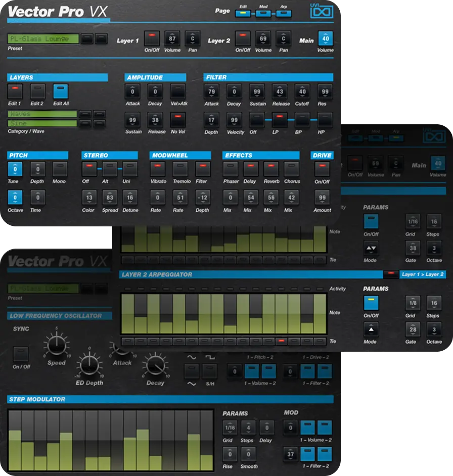Click the red tie step button in the Layer 2 arpeggiator
The image size is (453, 476).
[x=281, y=341]
